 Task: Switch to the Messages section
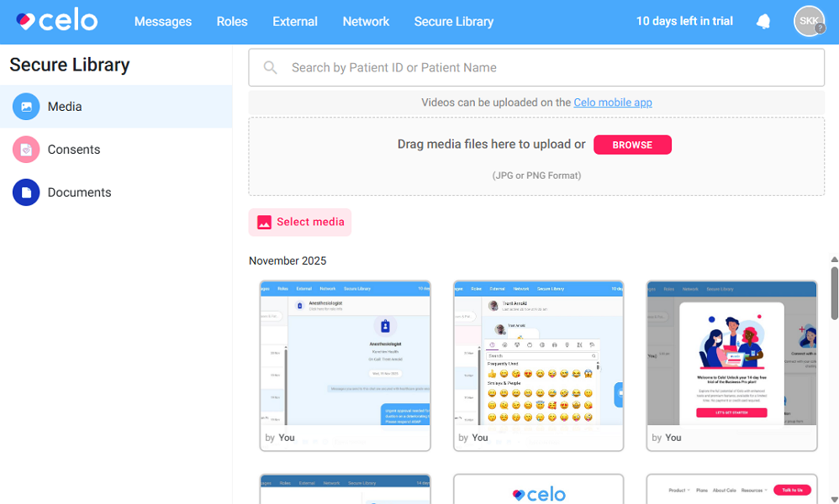pos(163,21)
